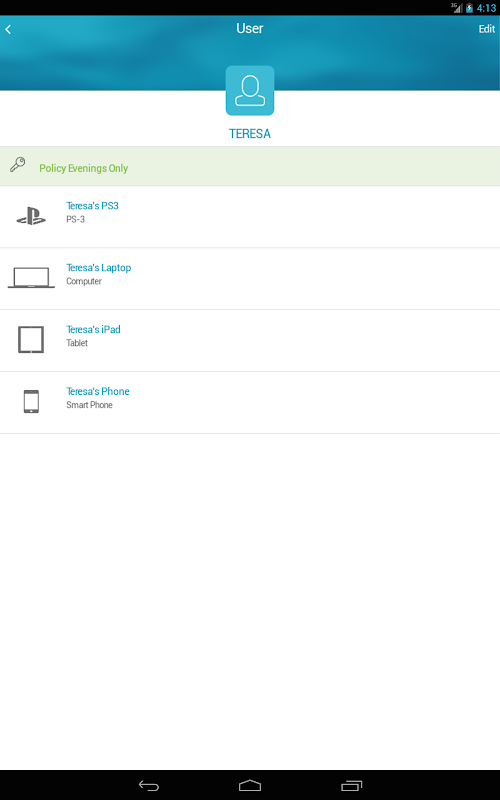The width and height of the screenshot is (500, 800).
Task: Tap the battery status icon
Action: (x=469, y=8)
